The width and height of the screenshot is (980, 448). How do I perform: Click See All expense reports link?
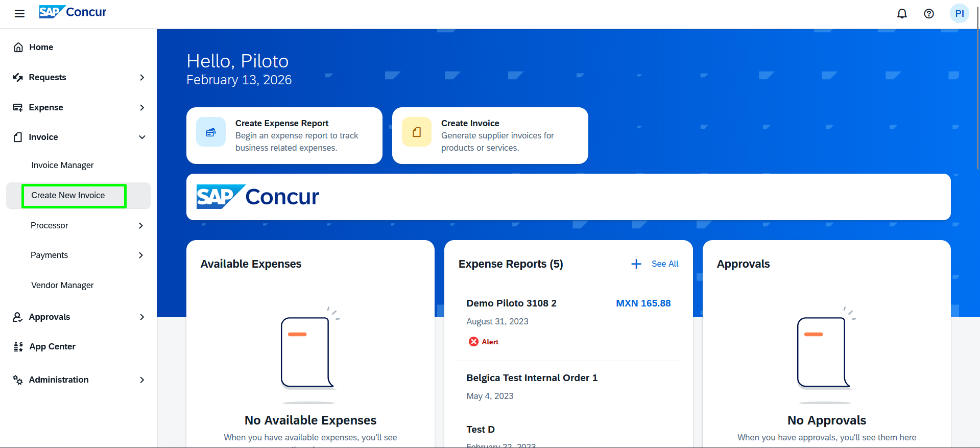(664, 264)
